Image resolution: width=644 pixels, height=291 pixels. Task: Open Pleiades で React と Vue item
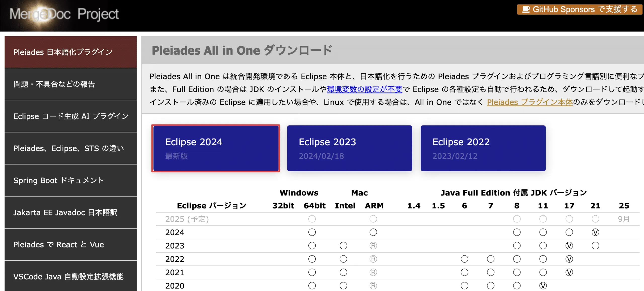tap(71, 244)
